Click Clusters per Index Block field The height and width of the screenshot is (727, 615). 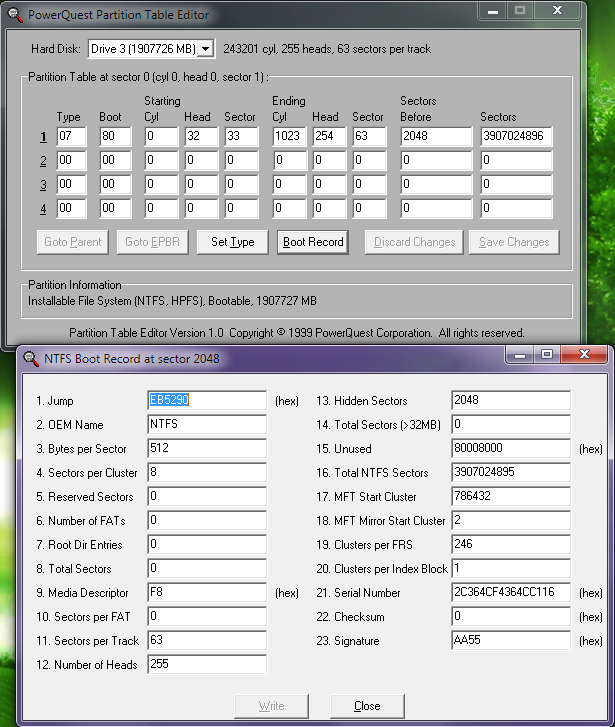click(511, 568)
